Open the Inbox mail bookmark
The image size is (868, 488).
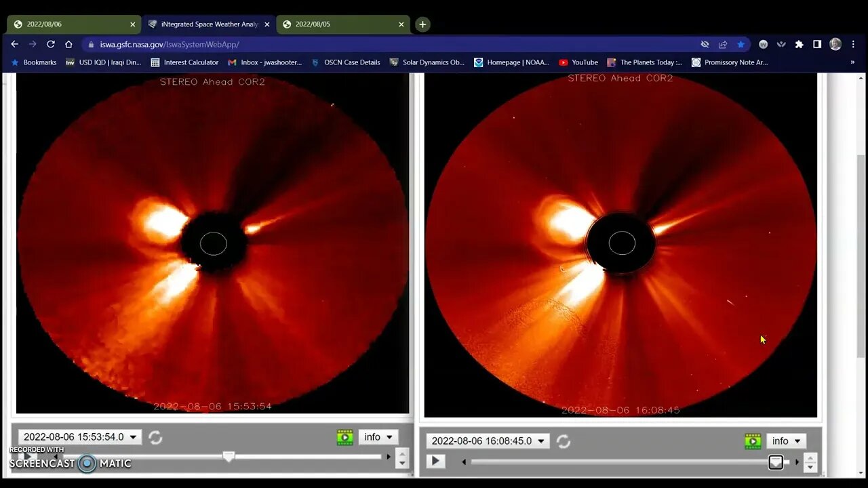264,62
